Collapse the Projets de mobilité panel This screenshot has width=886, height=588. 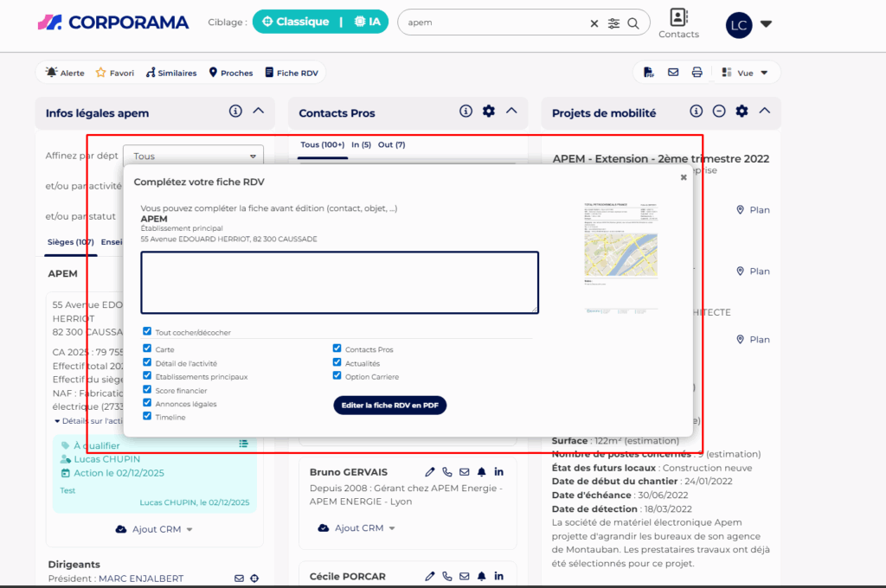pyautogui.click(x=765, y=112)
